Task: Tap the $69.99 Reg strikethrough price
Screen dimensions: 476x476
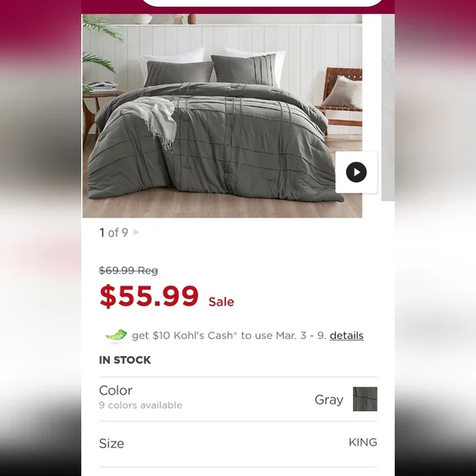Action: [128, 270]
